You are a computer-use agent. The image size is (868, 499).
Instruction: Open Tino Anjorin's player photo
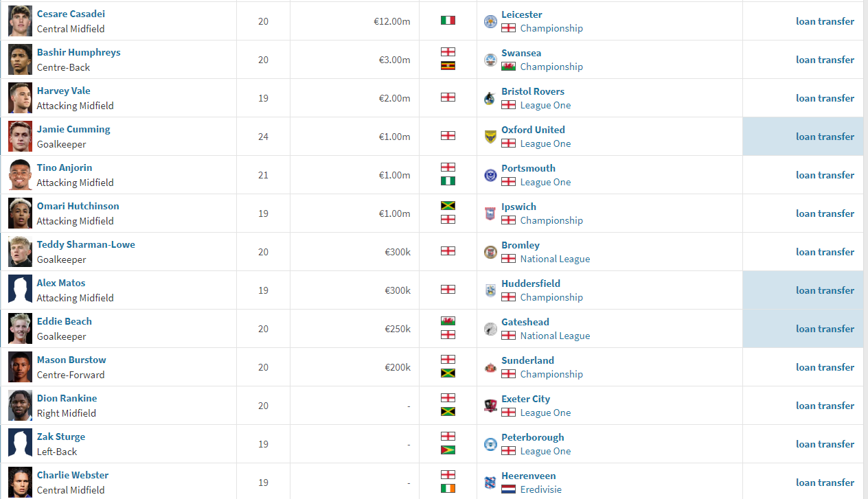(20, 174)
